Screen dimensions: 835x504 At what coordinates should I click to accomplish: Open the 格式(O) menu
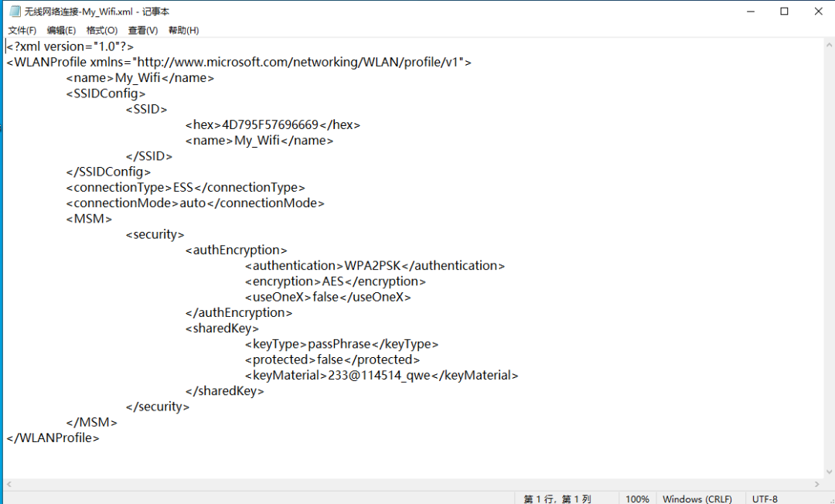coord(102,30)
